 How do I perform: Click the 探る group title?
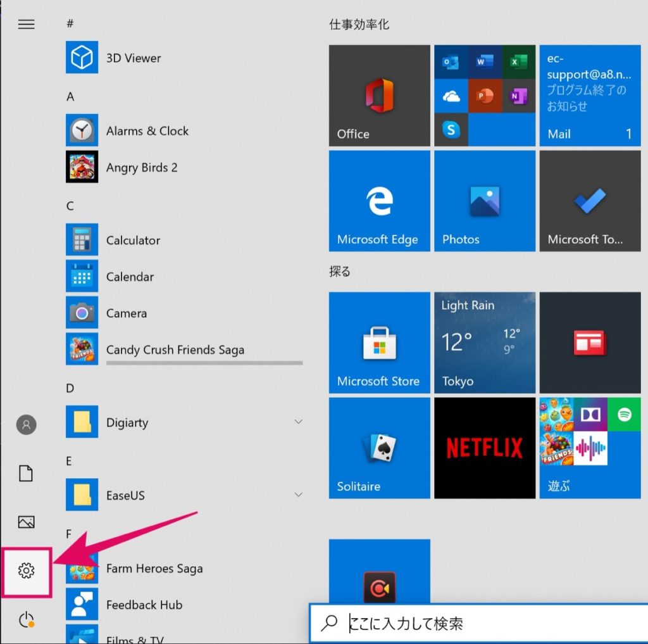coord(340,271)
